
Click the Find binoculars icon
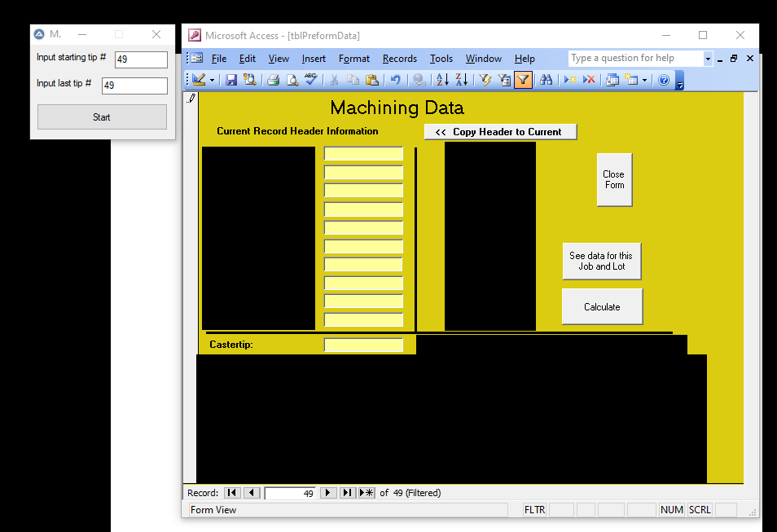(x=546, y=80)
